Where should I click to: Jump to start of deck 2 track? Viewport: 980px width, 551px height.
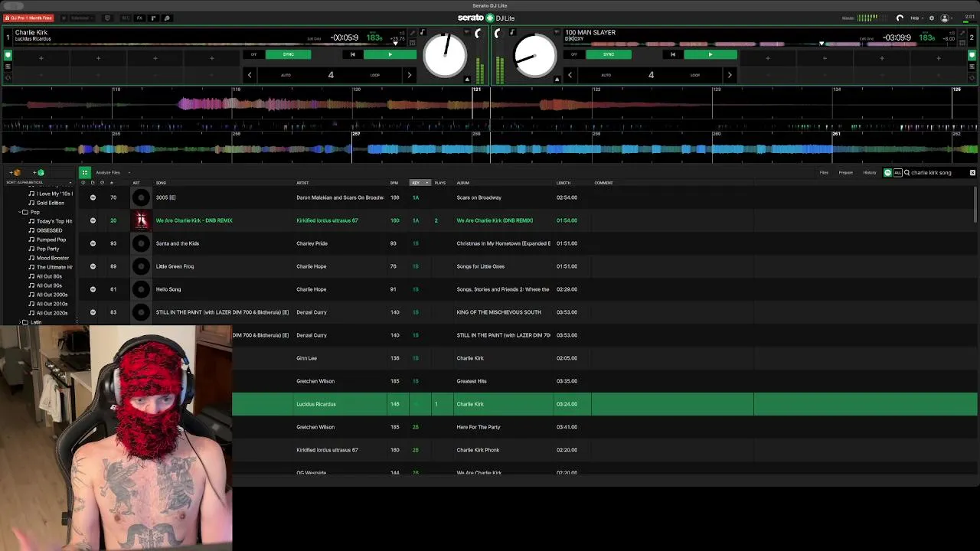pos(673,54)
